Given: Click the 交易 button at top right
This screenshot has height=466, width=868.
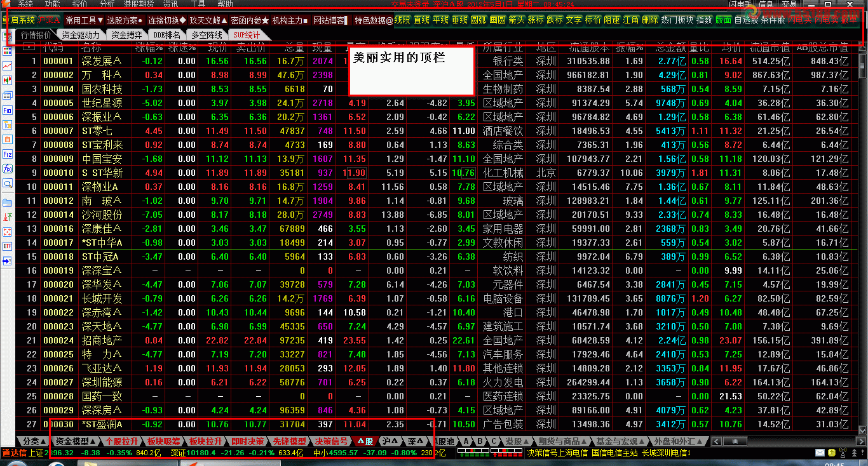Looking at the screenshot, I should point(789,4).
